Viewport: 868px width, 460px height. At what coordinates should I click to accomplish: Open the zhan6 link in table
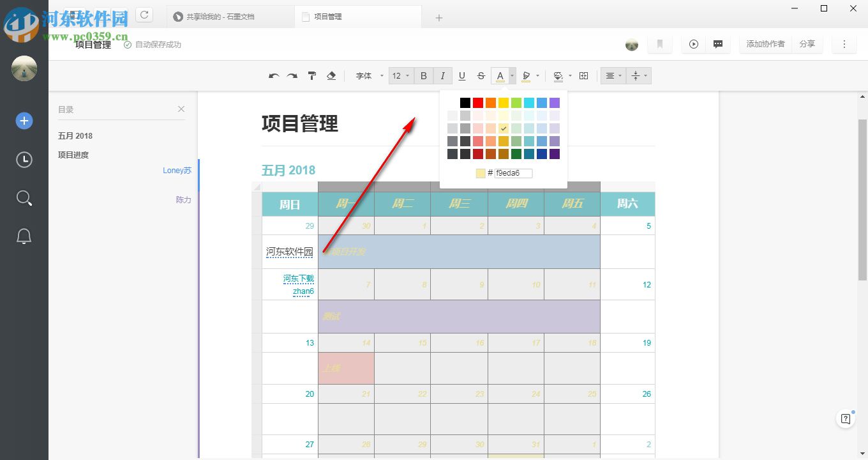click(x=303, y=291)
